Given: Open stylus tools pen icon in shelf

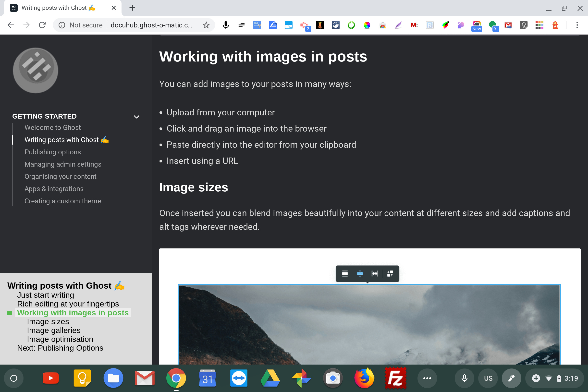Looking at the screenshot, I should 511,378.
